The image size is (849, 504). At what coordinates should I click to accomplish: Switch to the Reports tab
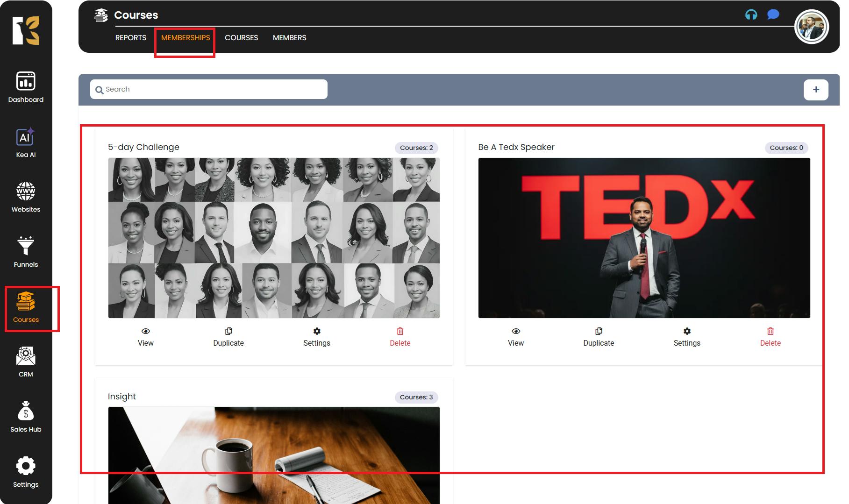click(x=131, y=38)
